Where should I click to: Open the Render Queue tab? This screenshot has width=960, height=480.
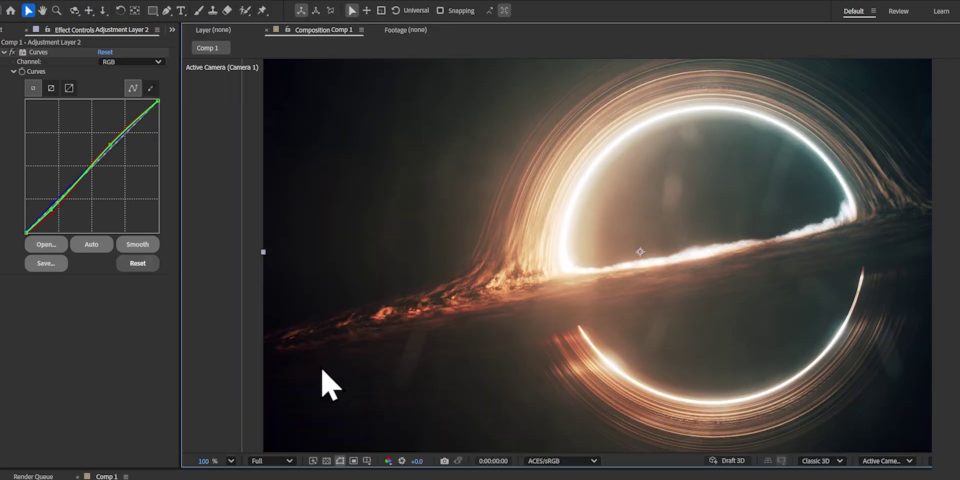33,476
